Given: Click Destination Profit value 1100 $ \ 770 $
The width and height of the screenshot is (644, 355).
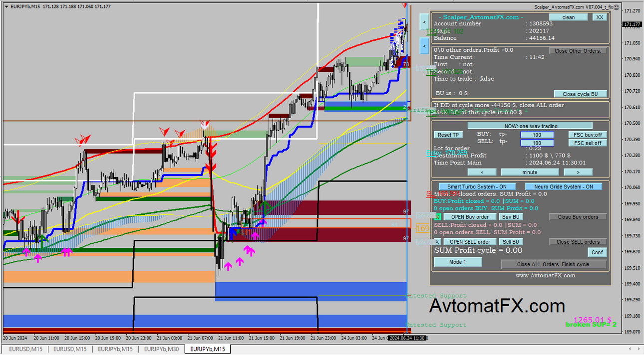Looking at the screenshot, I should [x=549, y=156].
